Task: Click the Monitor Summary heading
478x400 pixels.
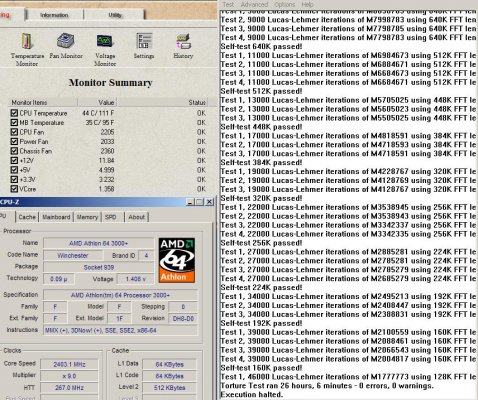Action: point(111,82)
